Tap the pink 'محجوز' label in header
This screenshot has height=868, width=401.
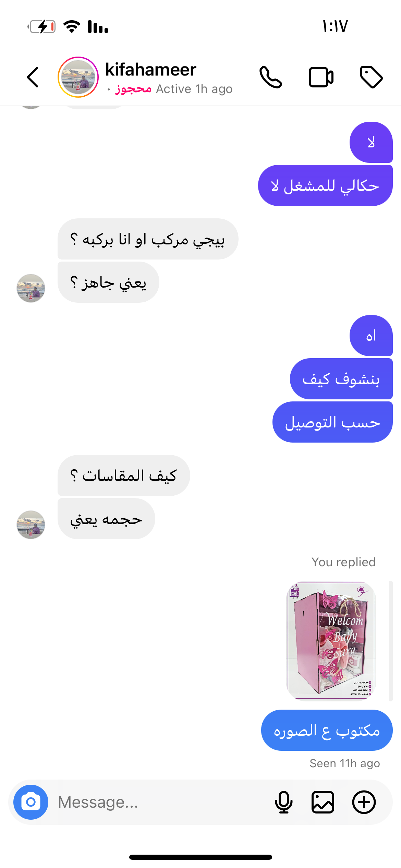133,89
